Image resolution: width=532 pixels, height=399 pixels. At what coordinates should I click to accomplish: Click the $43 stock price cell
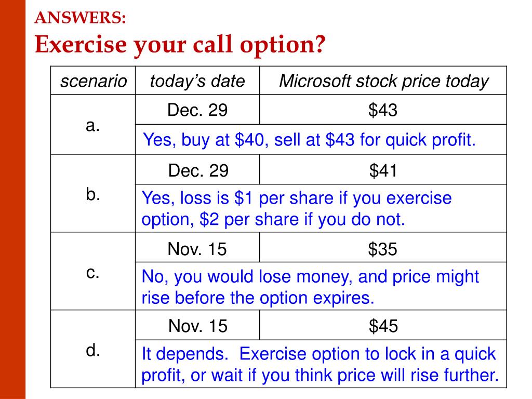click(383, 110)
